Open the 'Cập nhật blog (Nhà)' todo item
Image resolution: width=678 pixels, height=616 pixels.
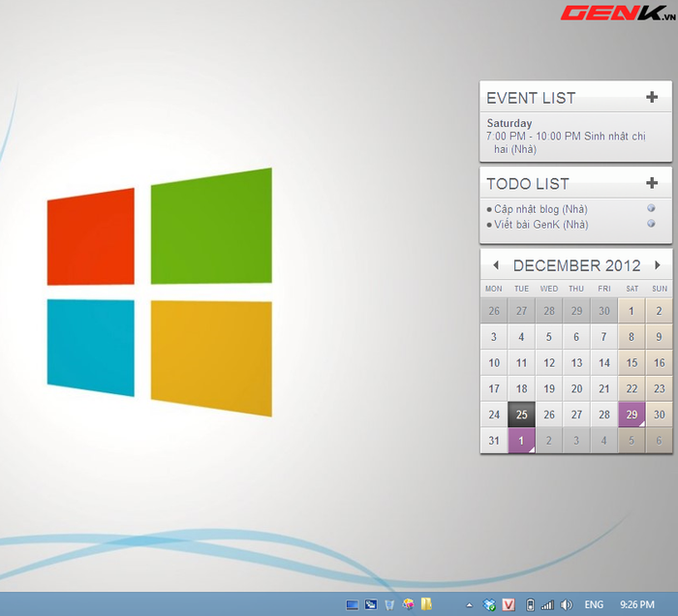click(x=540, y=209)
